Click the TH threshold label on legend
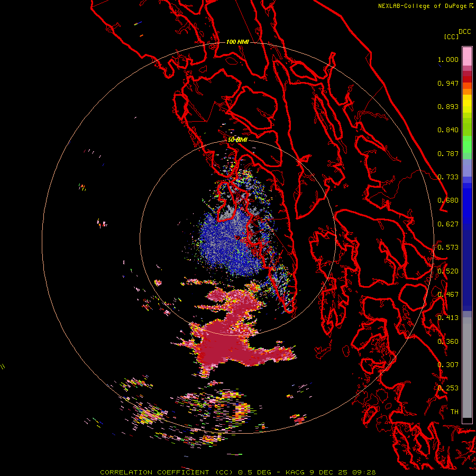 (x=454, y=412)
